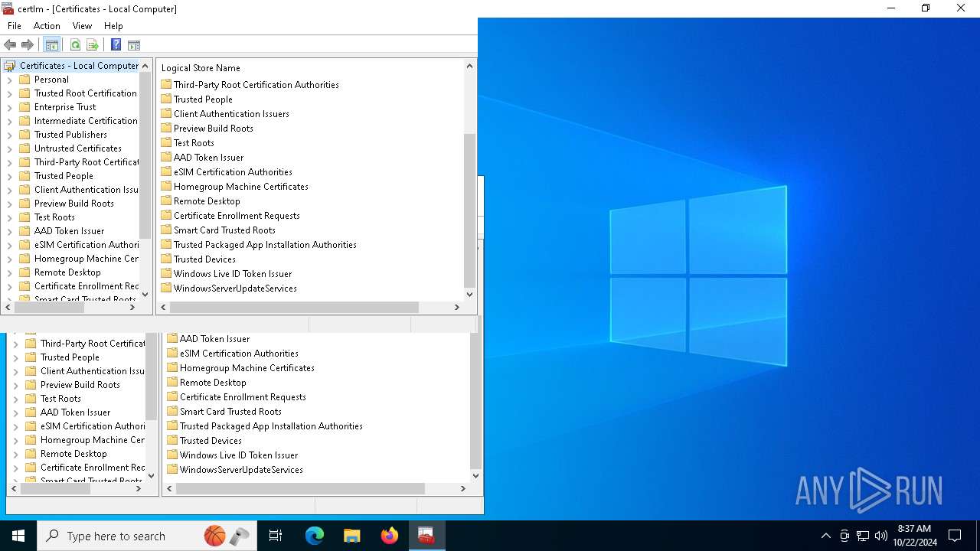Click the upper console tree's horizontal scrollbar thumb
The height and width of the screenshot is (551, 980).
pos(49,308)
